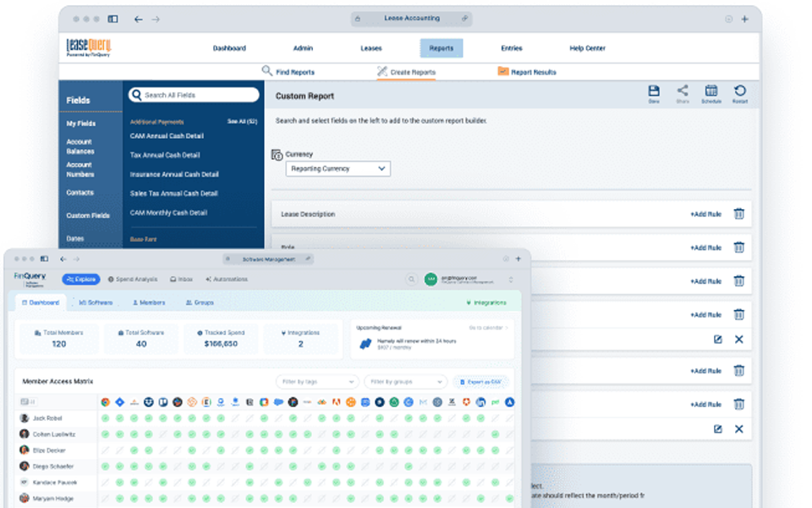The image size is (812, 508).
Task: Expand the Filter by tags dropdown
Action: (318, 382)
